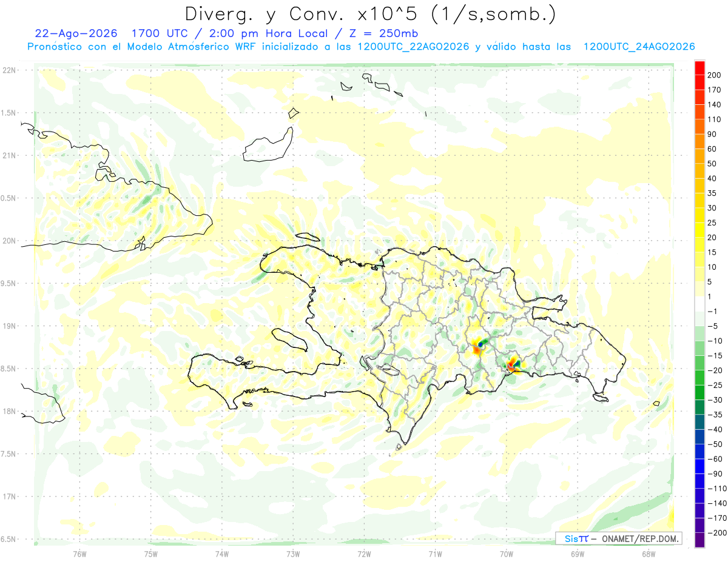Pick the purple swatch below the -200 mark
Screen dimensions: 728x562
tap(699, 540)
